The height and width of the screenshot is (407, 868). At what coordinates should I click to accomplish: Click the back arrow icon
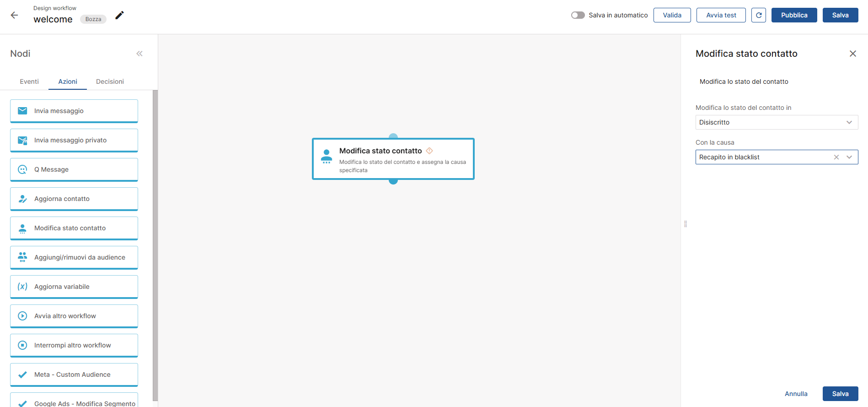pyautogui.click(x=14, y=15)
